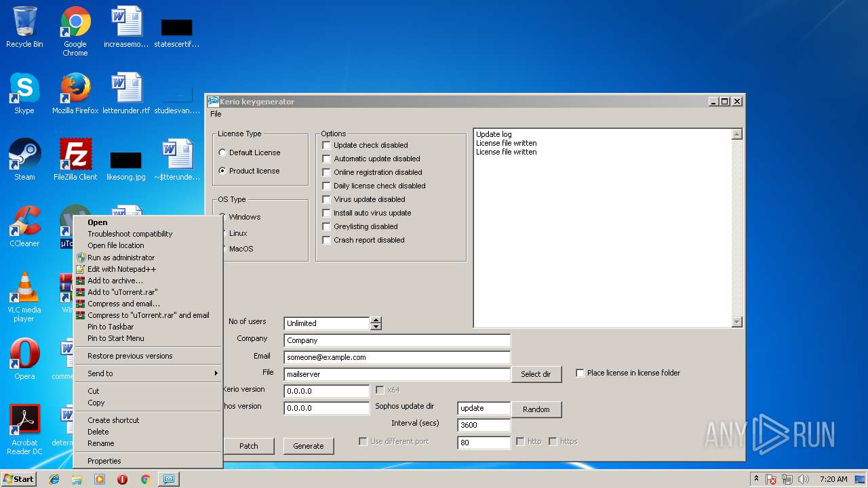
Task: Open FileZilla Client shortcut
Action: pos(75,160)
